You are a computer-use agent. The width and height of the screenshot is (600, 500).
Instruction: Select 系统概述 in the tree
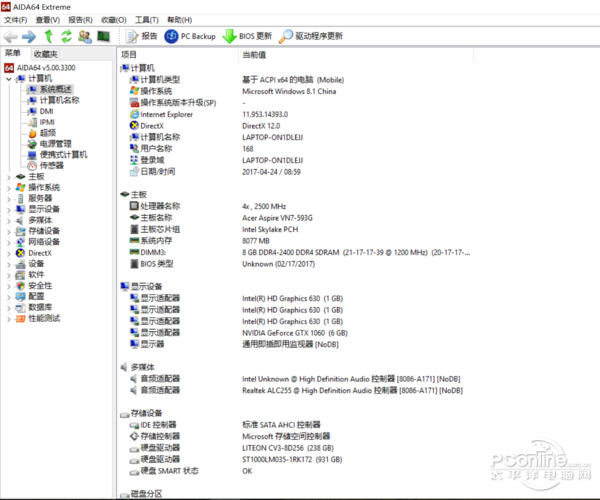point(55,90)
